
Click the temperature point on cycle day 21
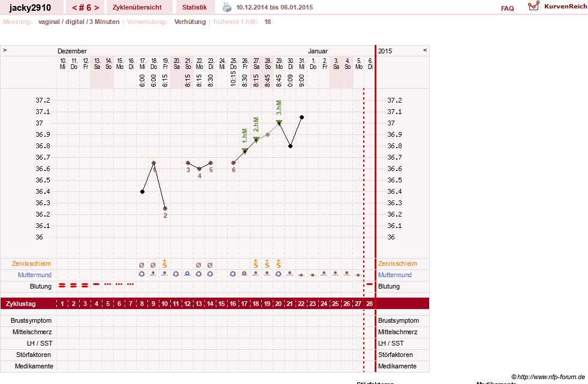pyautogui.click(x=290, y=146)
